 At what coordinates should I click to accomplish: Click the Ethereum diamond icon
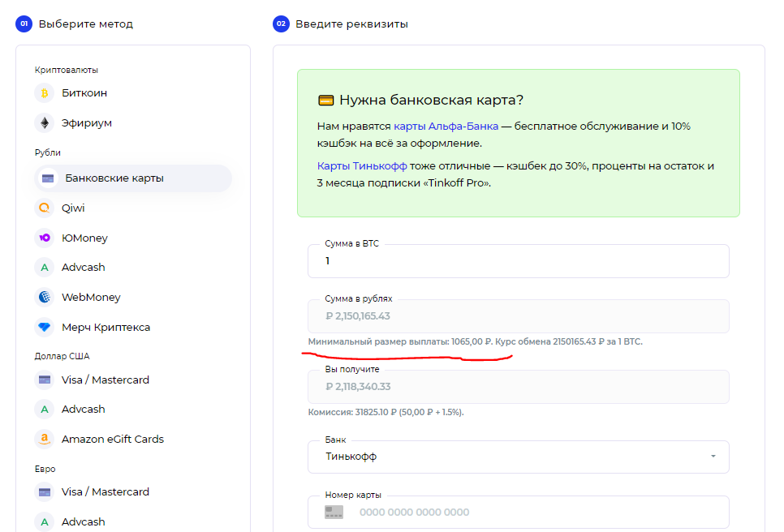coord(45,123)
